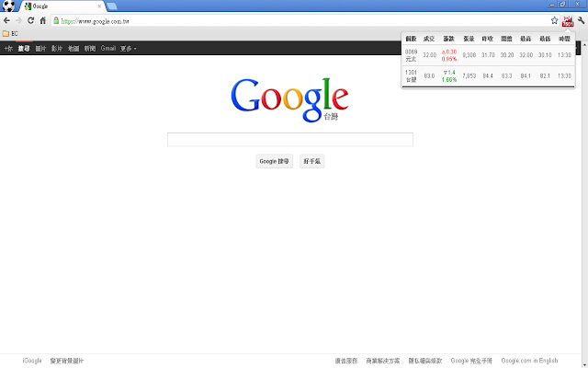Click the 好手氣 button
Image resolution: width=588 pixels, height=368 pixels.
(x=311, y=161)
